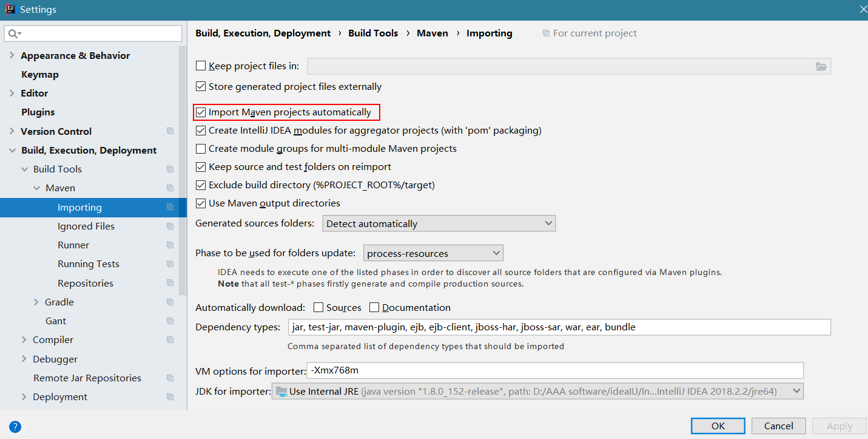The image size is (868, 439).
Task: Click the Apply button
Action: click(x=839, y=426)
